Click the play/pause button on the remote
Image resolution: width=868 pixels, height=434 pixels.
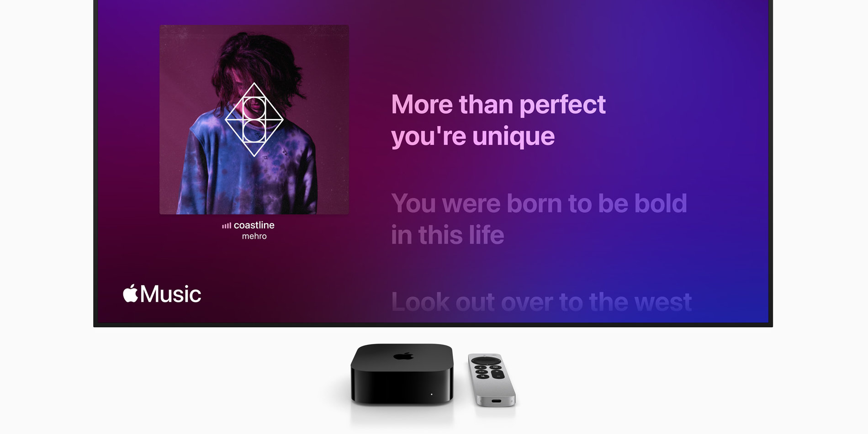482,372
